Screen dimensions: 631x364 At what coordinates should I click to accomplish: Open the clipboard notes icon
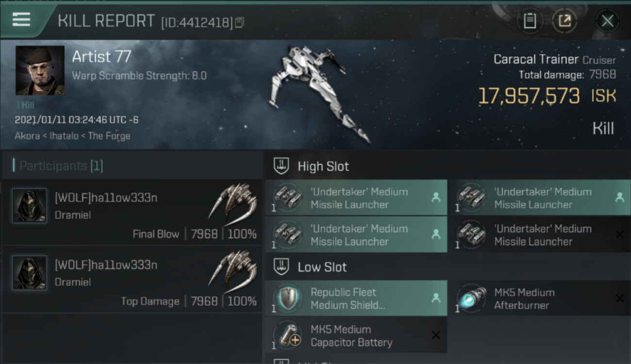tap(530, 21)
